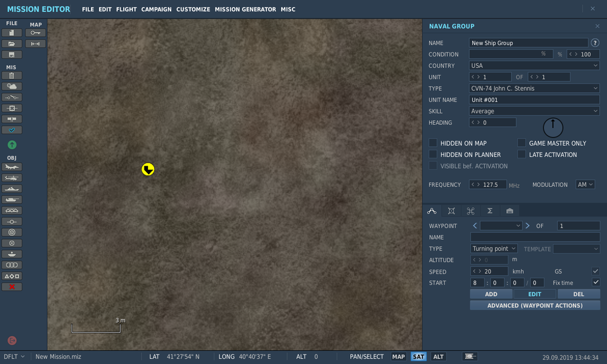The image size is (607, 364).
Task: Add a ground vehicle tank group
Action: 12,199
